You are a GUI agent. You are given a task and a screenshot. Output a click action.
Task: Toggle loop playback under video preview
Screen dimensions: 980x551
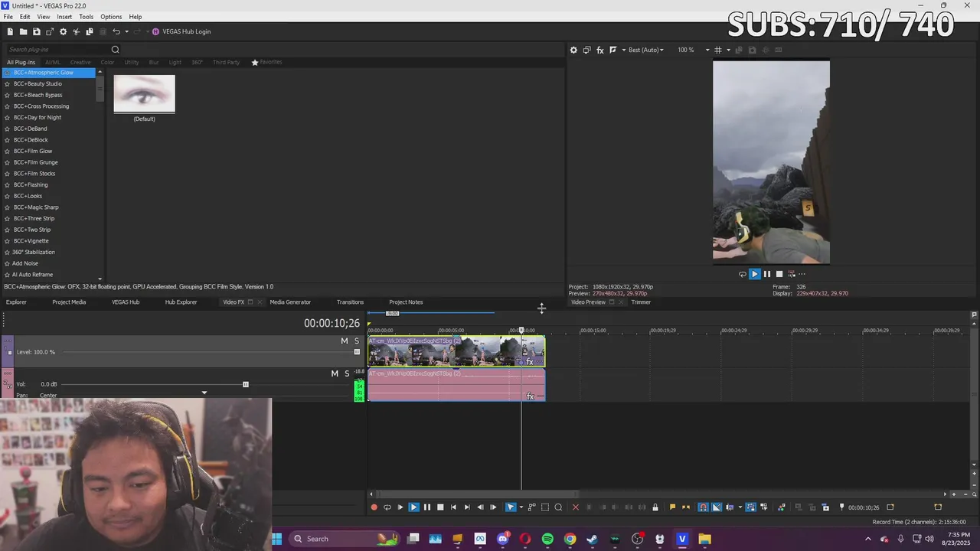[742, 274]
